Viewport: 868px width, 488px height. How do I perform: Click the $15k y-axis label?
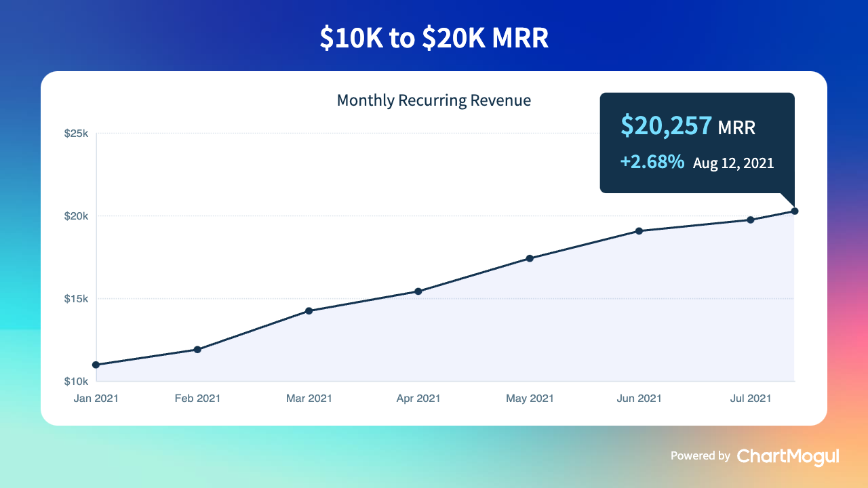coord(76,299)
